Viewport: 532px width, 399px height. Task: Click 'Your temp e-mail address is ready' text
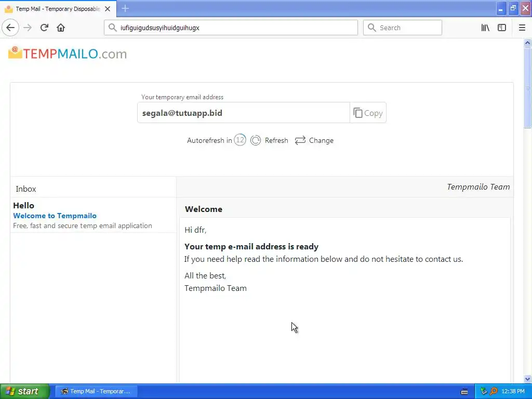click(251, 247)
